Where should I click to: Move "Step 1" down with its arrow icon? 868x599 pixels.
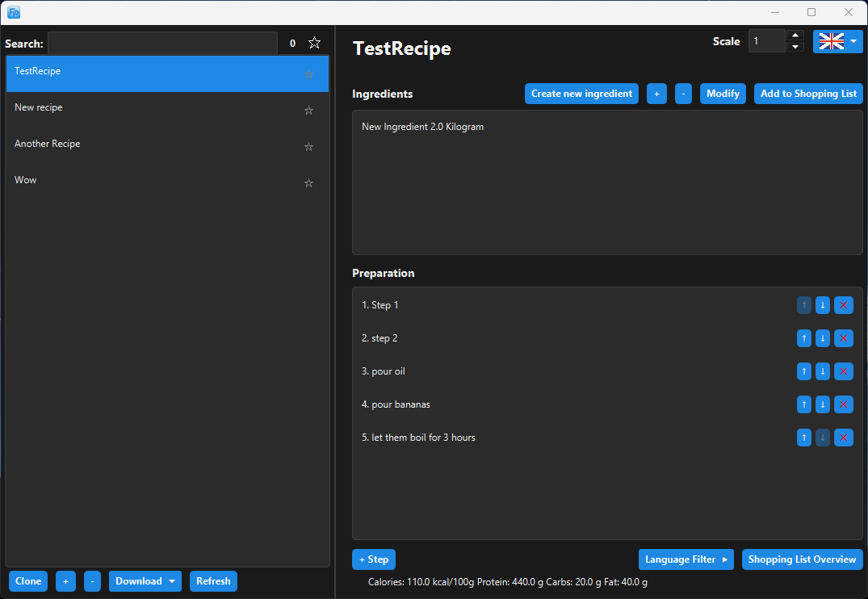pyautogui.click(x=822, y=305)
